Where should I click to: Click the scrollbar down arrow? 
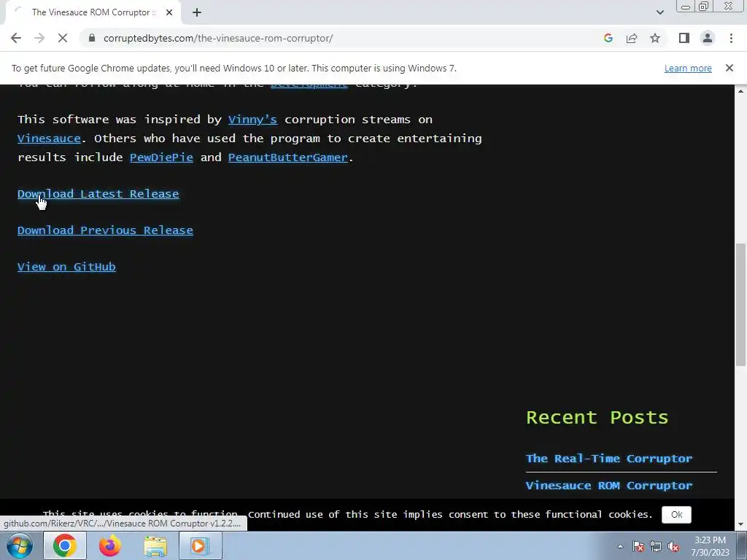[740, 524]
